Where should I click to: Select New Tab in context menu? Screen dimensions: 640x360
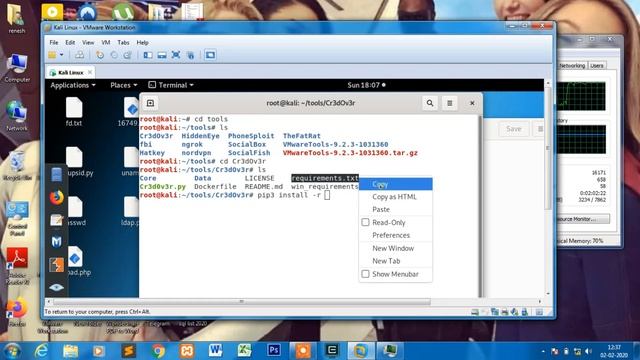pos(396,261)
